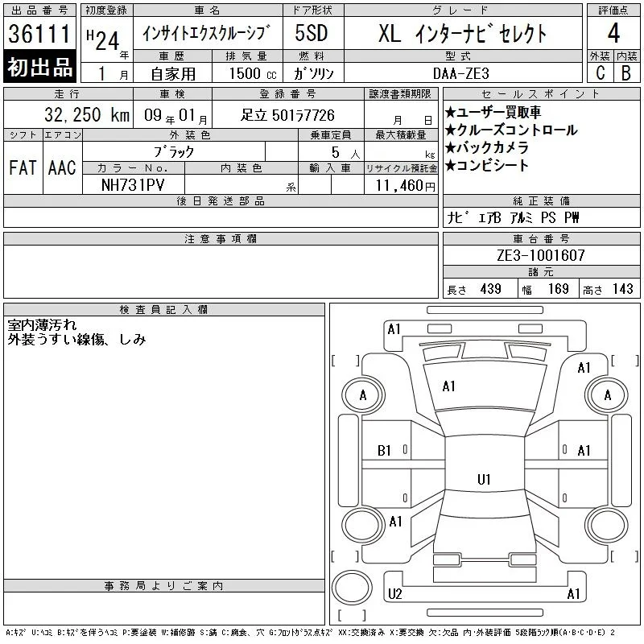Click the overall grade score 4

613,33
